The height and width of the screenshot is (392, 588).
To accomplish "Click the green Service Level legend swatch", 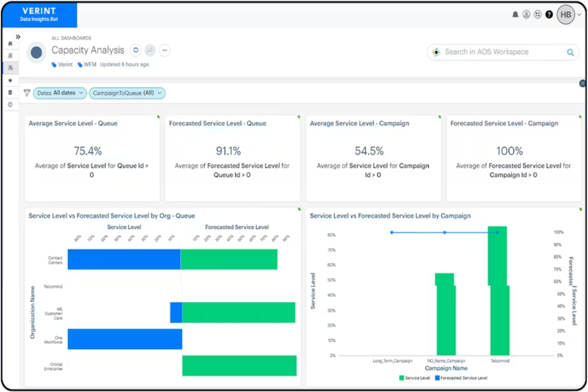I will (x=402, y=378).
